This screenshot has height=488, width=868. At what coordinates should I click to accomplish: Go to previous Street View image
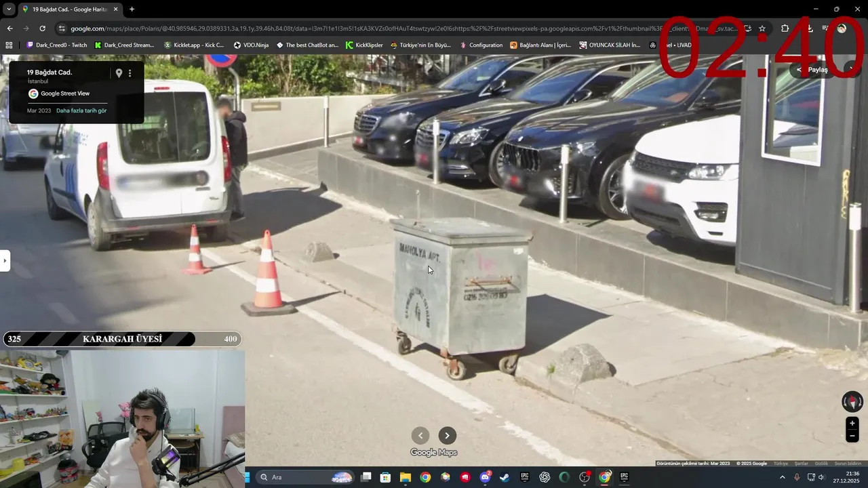pos(420,435)
